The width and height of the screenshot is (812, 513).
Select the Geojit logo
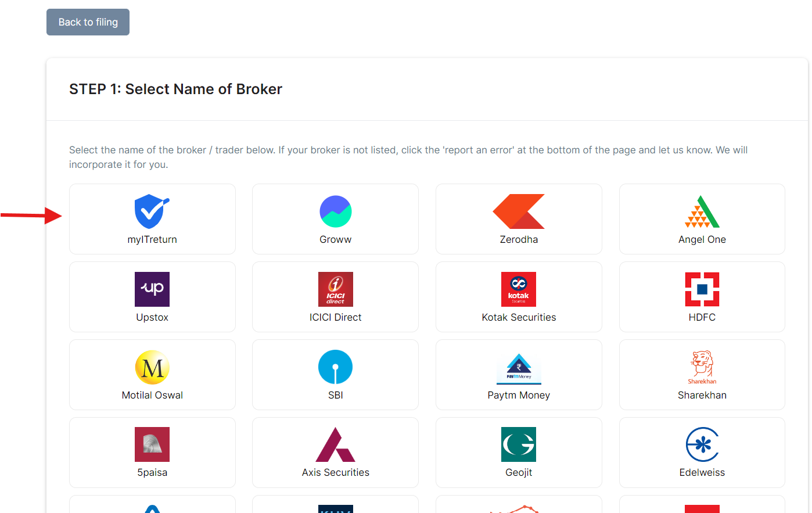tap(519, 444)
